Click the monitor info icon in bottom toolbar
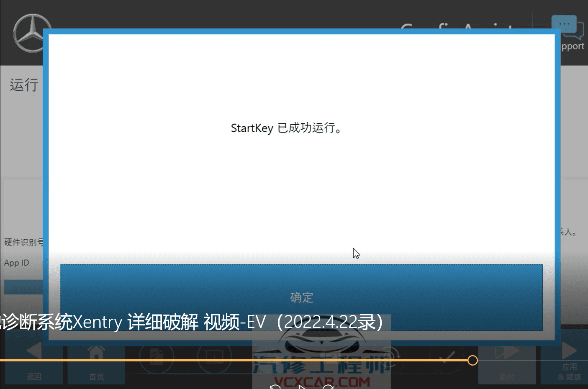 click(214, 357)
